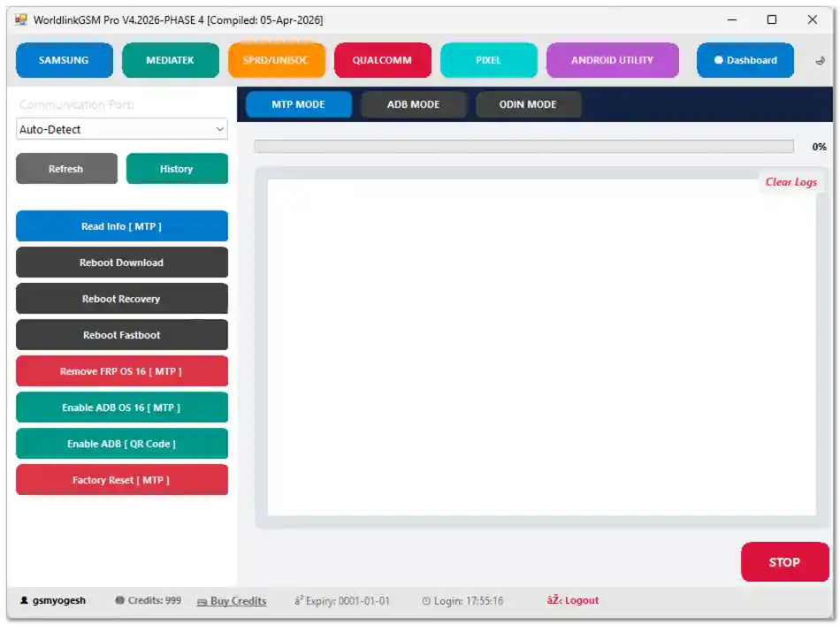
Task: Click the card icon next to Buy Credits
Action: (201, 601)
